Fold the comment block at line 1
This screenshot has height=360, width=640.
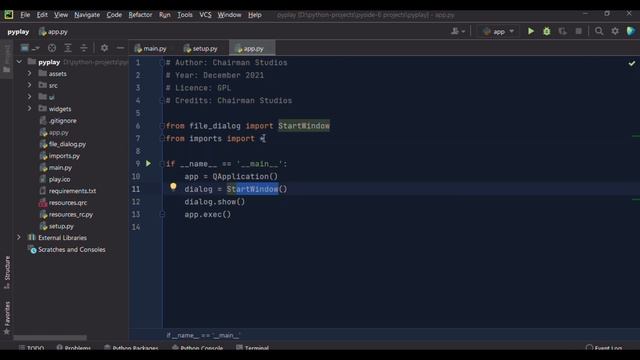coord(162,62)
